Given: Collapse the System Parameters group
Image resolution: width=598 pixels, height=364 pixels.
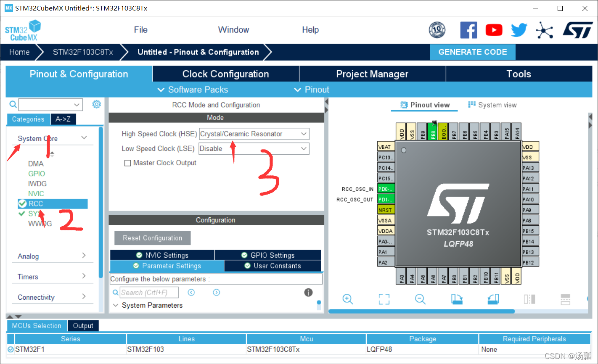Looking at the screenshot, I should coord(116,305).
